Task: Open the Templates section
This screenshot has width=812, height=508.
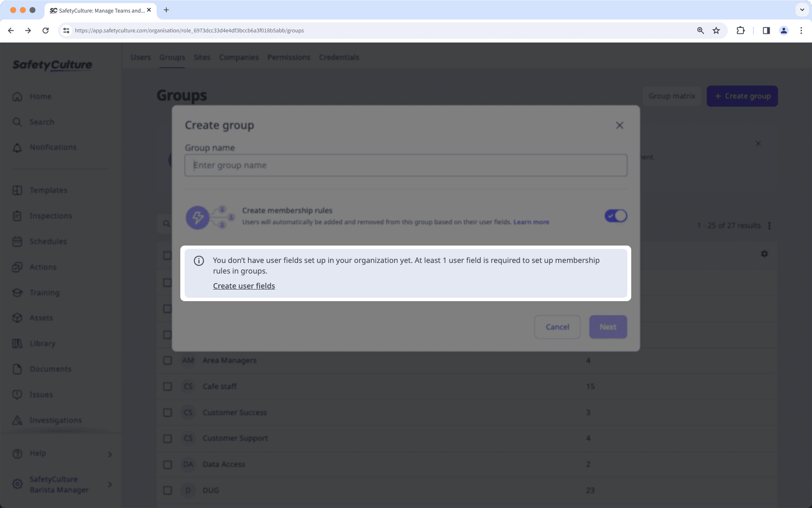Action: 48,190
